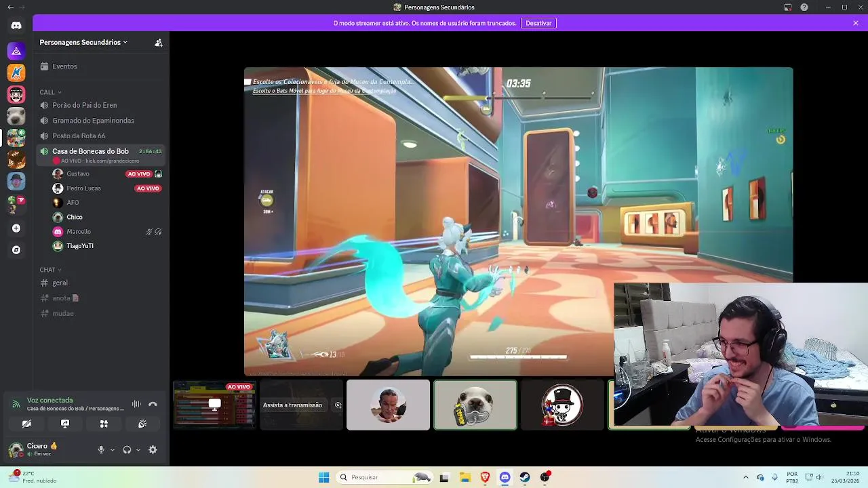This screenshot has height=488, width=868.
Task: Turn on camera in voice panel
Action: point(26,424)
